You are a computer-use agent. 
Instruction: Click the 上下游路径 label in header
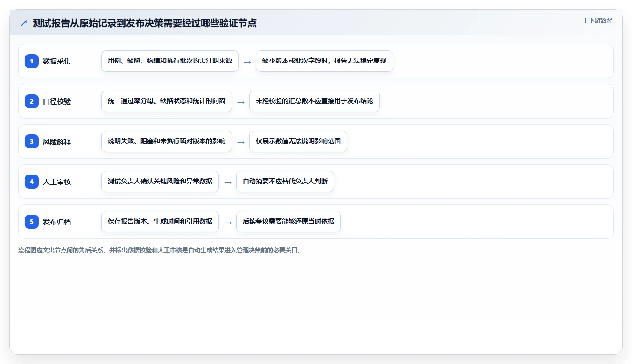click(597, 21)
